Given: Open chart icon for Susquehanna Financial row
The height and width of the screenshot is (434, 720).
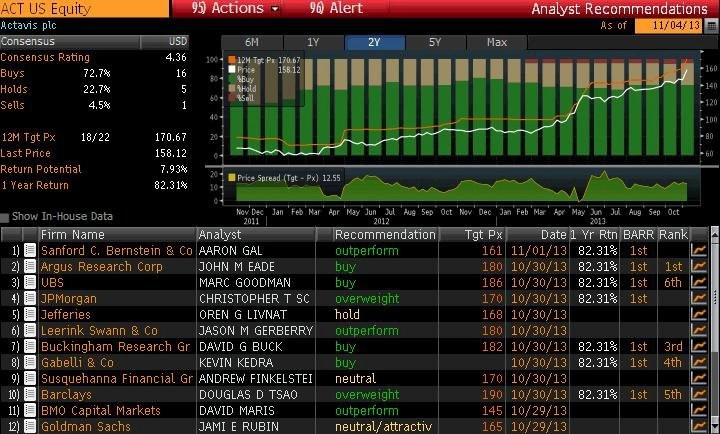Looking at the screenshot, I should 698,379.
